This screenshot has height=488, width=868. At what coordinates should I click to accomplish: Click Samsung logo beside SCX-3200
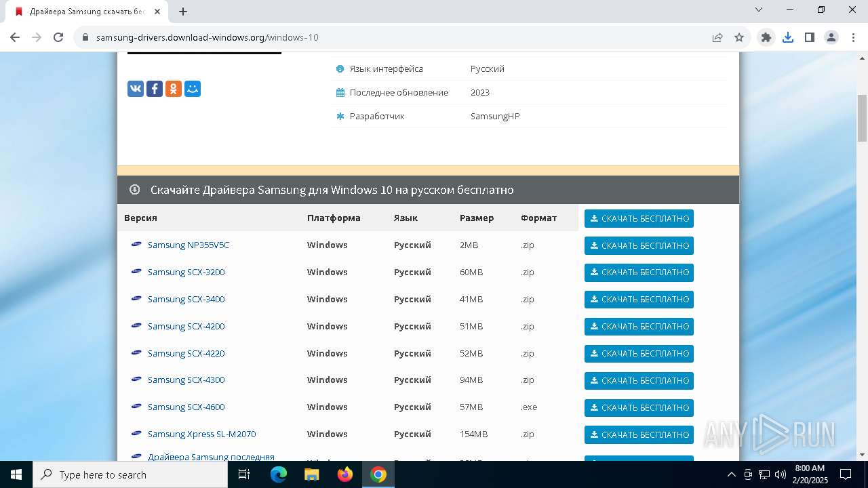coord(136,271)
